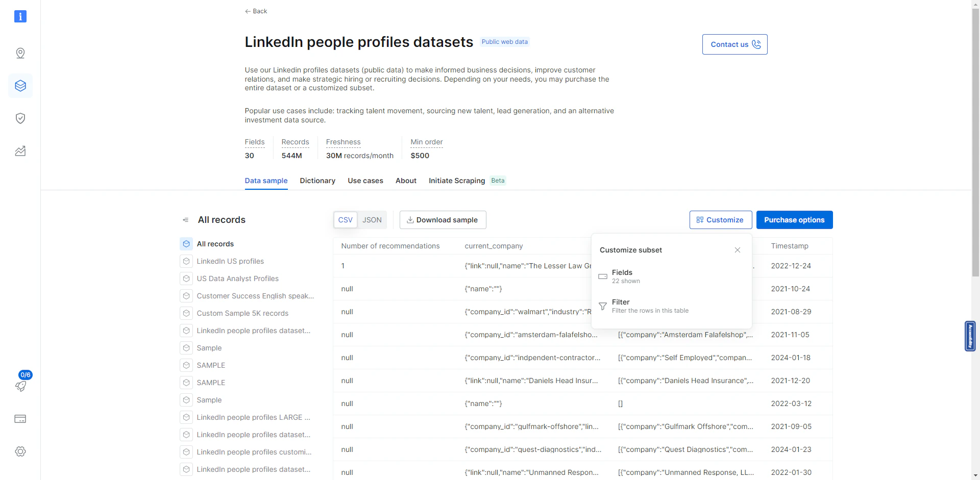Open the About tab
Screen dimensions: 980x480
[x=406, y=181]
